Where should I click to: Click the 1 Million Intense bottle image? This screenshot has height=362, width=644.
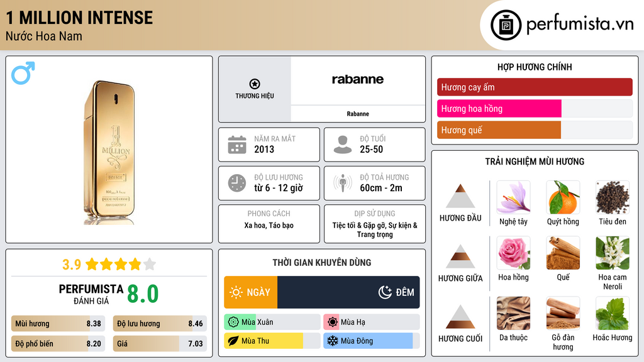pyautogui.click(x=108, y=151)
